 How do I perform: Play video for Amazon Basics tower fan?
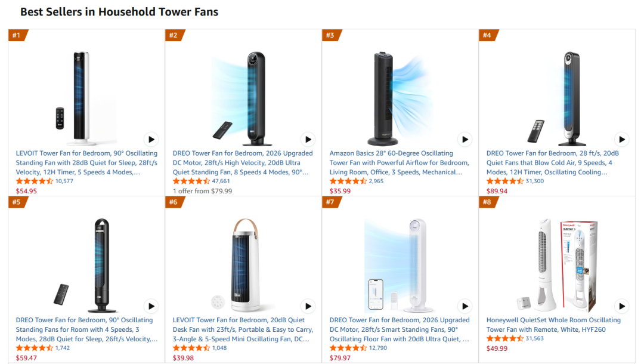pos(465,139)
